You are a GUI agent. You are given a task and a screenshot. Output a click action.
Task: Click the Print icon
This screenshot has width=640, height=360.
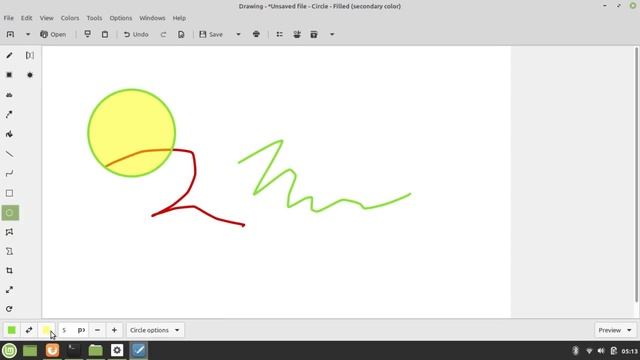point(256,34)
